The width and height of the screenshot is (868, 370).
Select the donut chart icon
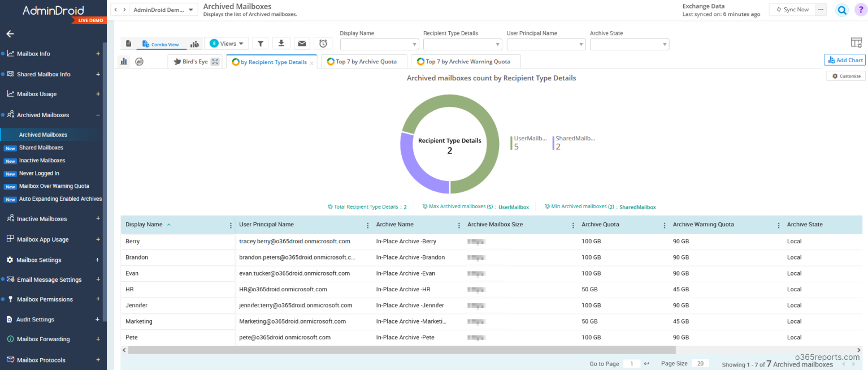[x=139, y=61]
